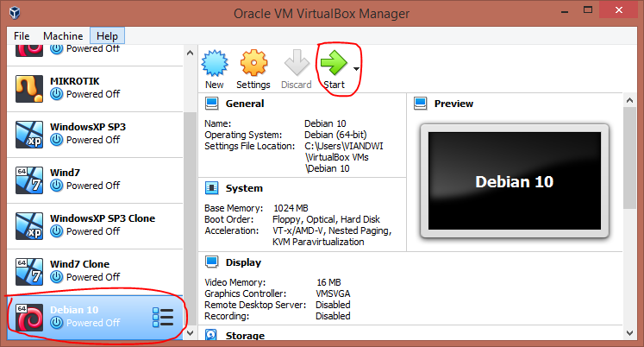This screenshot has height=347, width=644.
Task: Start the Debian 10 machine
Action: 334,63
